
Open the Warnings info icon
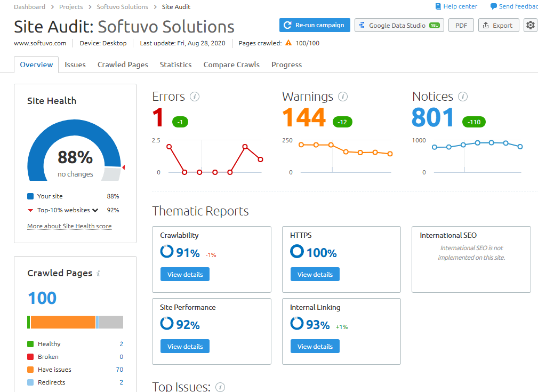tap(343, 97)
